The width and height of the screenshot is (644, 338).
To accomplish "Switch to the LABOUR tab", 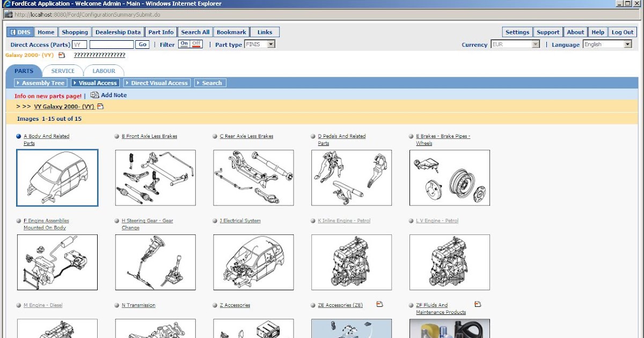I will coord(104,71).
